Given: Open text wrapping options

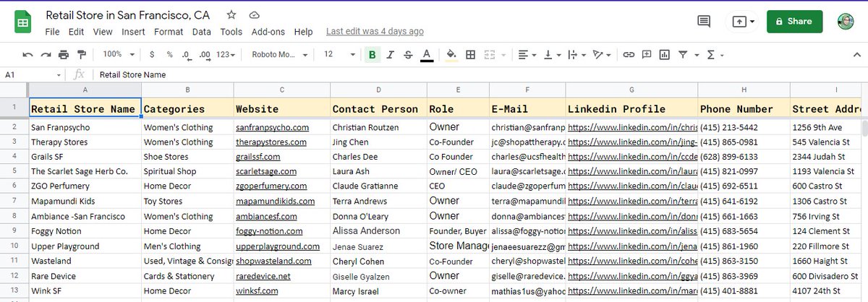Looking at the screenshot, I should [576, 54].
